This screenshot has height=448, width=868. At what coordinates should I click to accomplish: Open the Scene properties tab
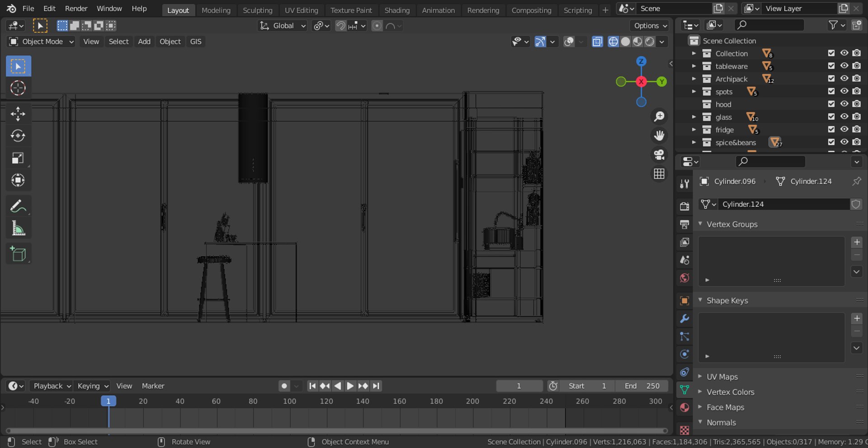(684, 260)
